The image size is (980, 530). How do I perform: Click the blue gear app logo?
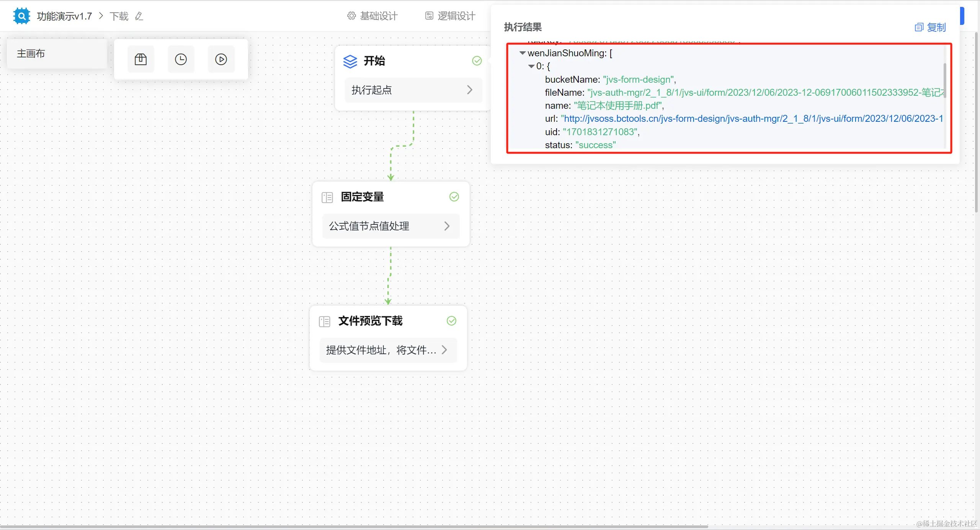pos(21,16)
